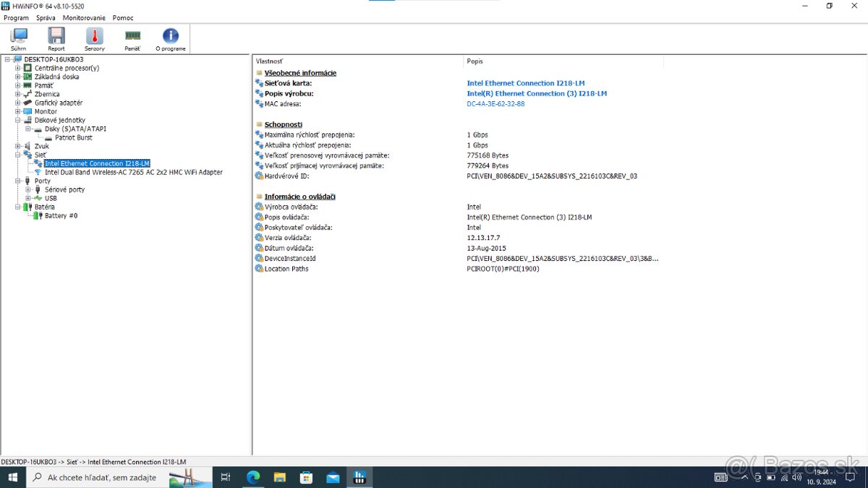
Task: Click the Intel Ethernet Connection I218-LM blue link
Action: [x=526, y=82]
